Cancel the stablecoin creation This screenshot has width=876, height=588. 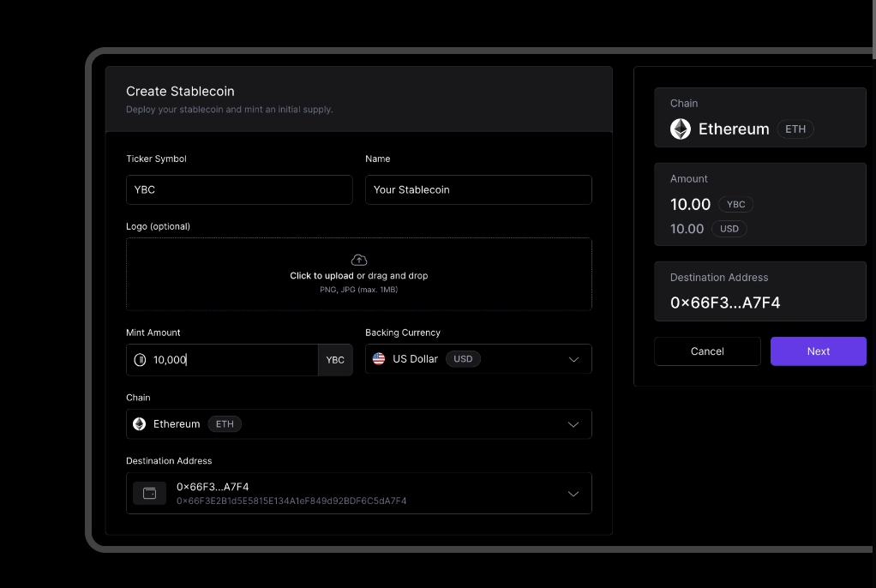(707, 351)
